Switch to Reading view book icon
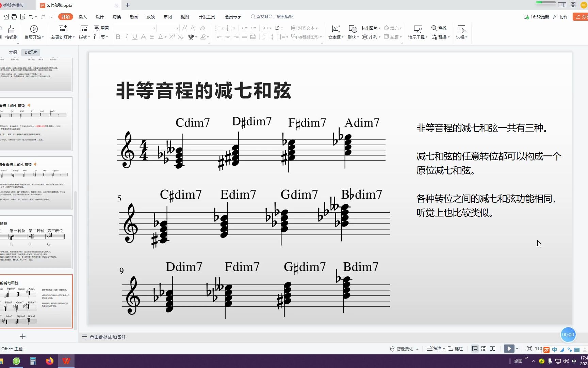588x368 pixels. 492,349
